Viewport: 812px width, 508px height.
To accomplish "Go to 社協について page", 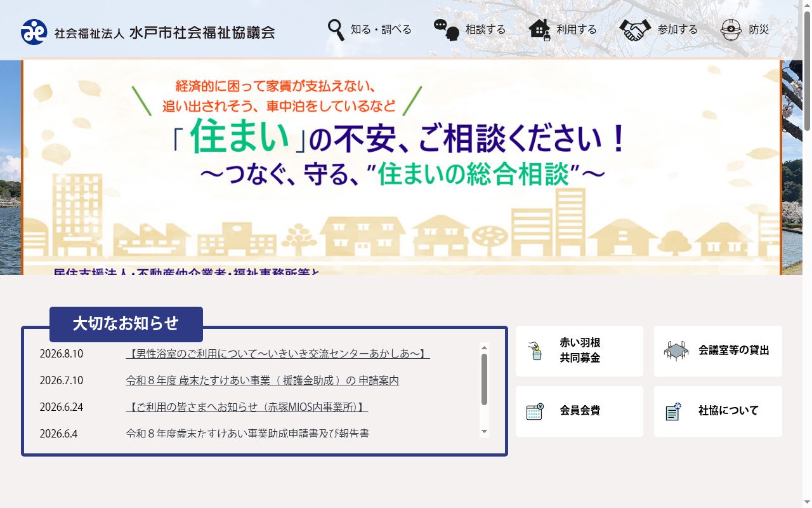I will [718, 411].
